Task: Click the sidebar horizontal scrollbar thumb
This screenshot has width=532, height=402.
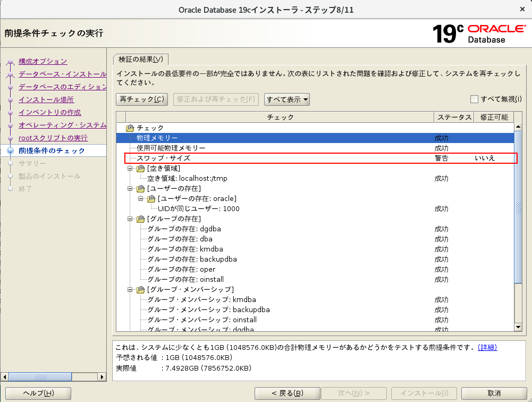Action: pyautogui.click(x=40, y=377)
